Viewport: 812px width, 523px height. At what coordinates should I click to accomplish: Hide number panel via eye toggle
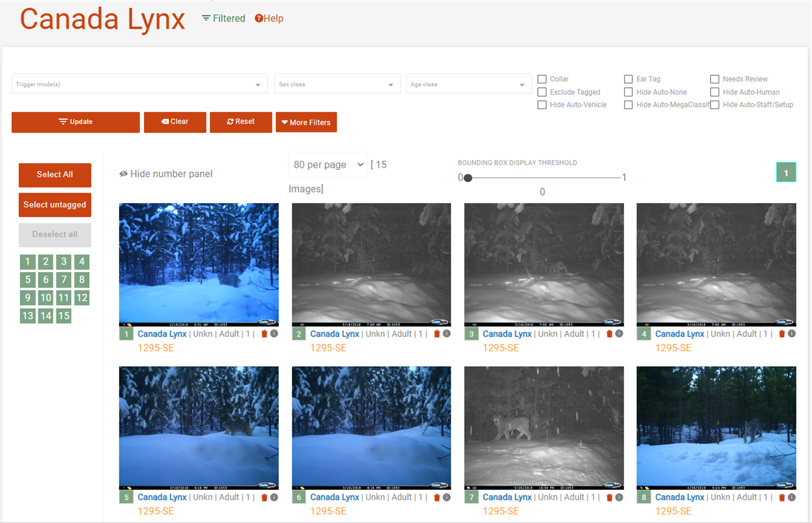[x=166, y=174]
